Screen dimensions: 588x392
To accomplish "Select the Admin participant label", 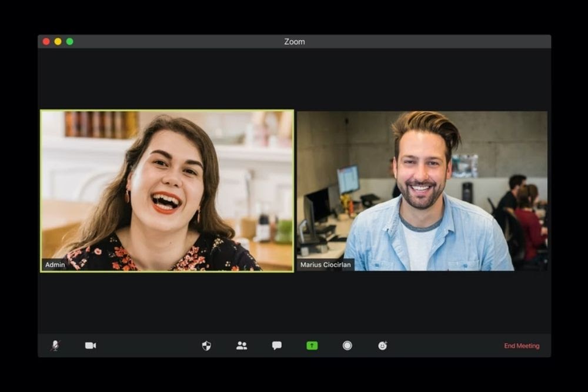I will point(55,265).
